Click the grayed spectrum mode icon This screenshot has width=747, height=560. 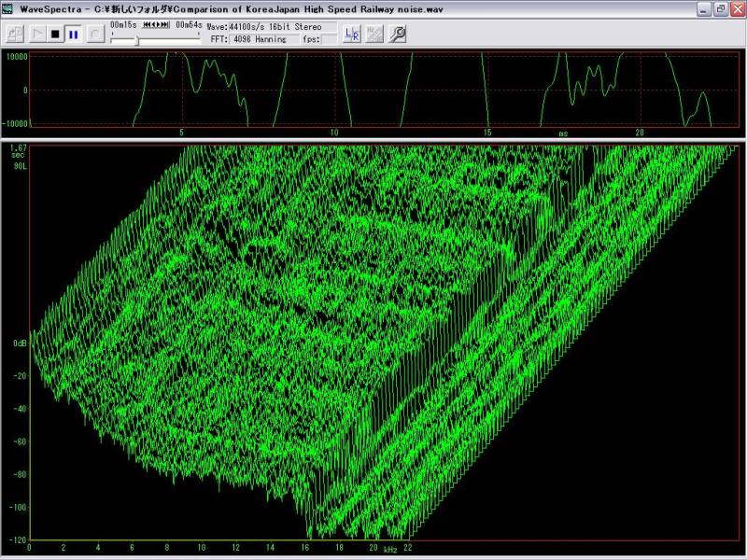click(x=374, y=35)
